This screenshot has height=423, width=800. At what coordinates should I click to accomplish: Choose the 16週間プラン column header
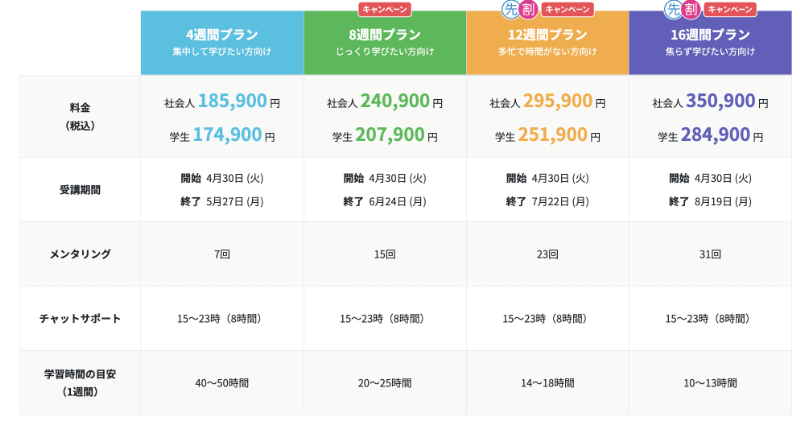coord(710,42)
